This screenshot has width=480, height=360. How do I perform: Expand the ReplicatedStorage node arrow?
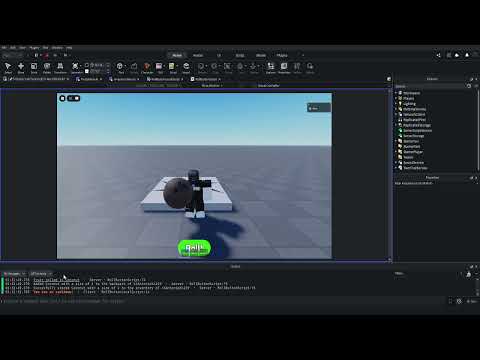(x=396, y=125)
